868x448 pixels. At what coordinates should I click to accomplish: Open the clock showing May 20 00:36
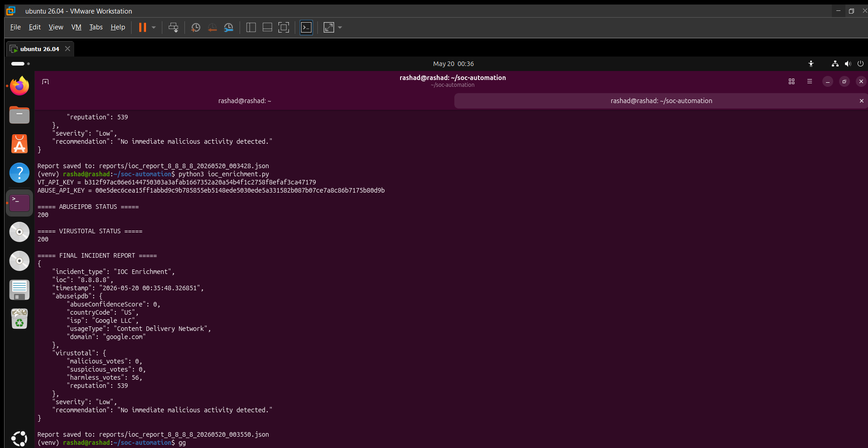pos(453,64)
